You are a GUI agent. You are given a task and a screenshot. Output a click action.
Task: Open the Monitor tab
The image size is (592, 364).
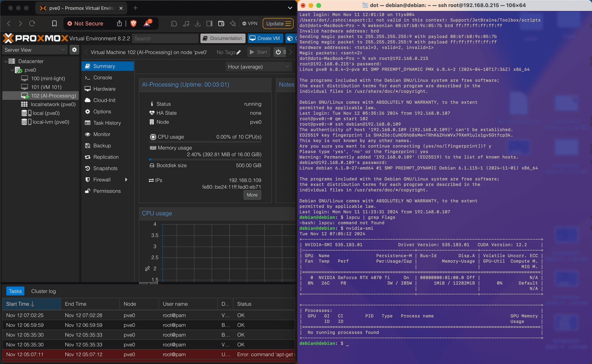108,134
